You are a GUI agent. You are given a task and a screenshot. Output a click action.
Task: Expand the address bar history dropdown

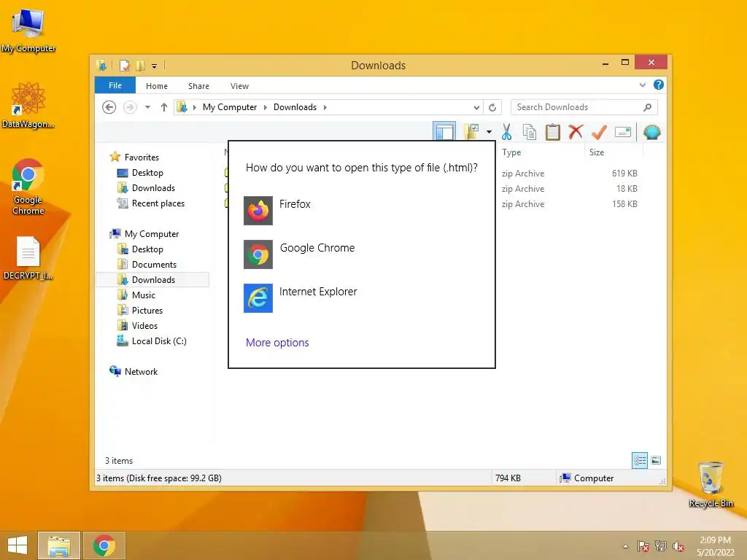pyautogui.click(x=476, y=108)
